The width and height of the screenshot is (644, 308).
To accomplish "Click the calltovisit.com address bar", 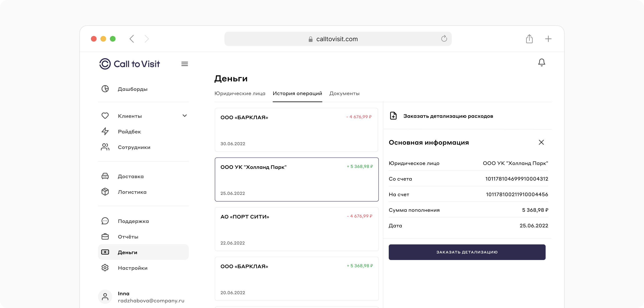I will pos(338,39).
